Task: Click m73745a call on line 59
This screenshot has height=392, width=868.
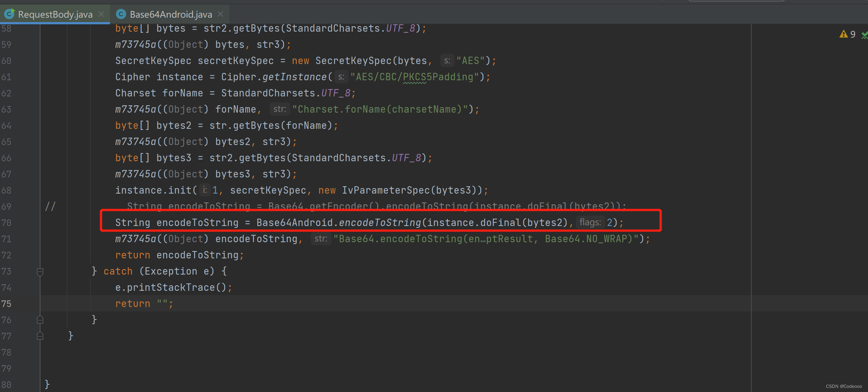Action: (136, 45)
